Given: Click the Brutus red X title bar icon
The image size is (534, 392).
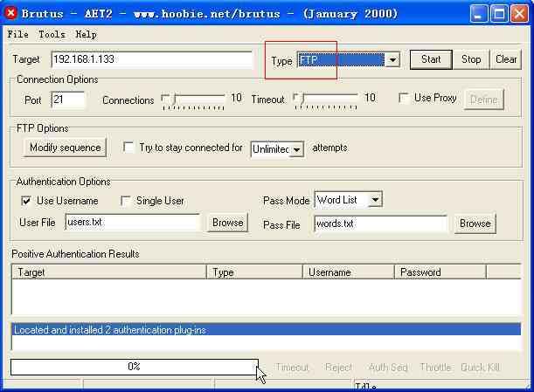Looking at the screenshot, I should (x=10, y=13).
